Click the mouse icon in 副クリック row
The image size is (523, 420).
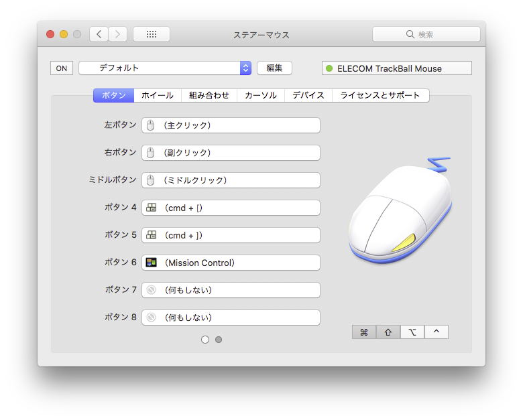coord(151,153)
